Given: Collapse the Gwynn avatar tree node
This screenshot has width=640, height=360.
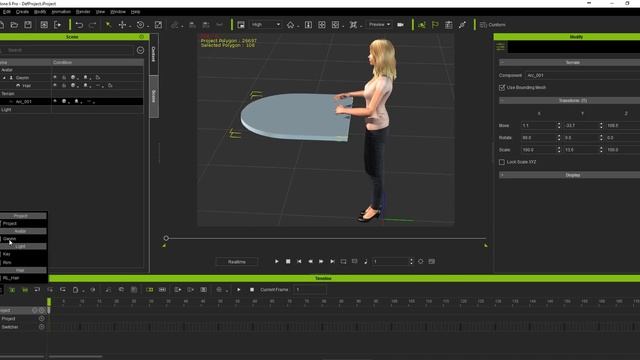Looking at the screenshot, I should click(4, 78).
